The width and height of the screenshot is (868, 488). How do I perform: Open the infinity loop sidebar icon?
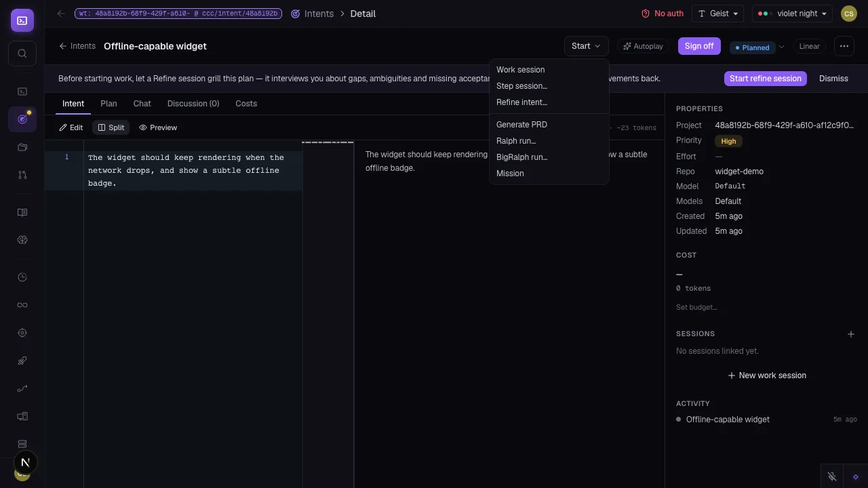tap(22, 305)
